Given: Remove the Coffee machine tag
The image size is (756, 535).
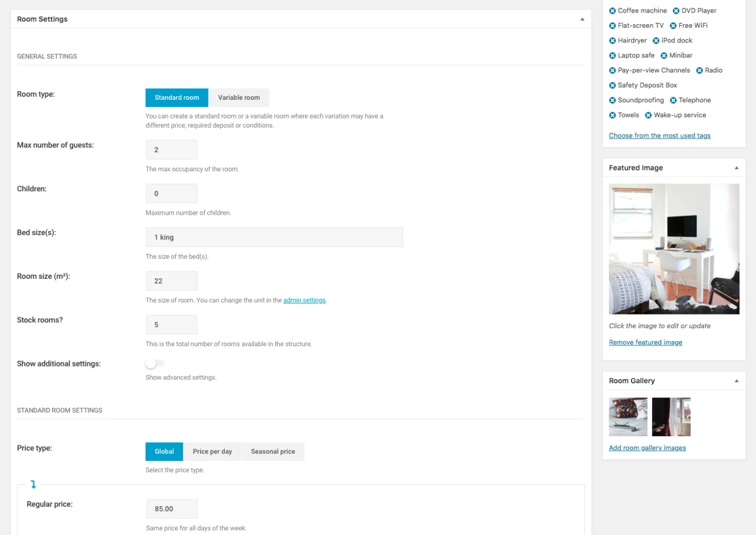Looking at the screenshot, I should click(x=612, y=11).
